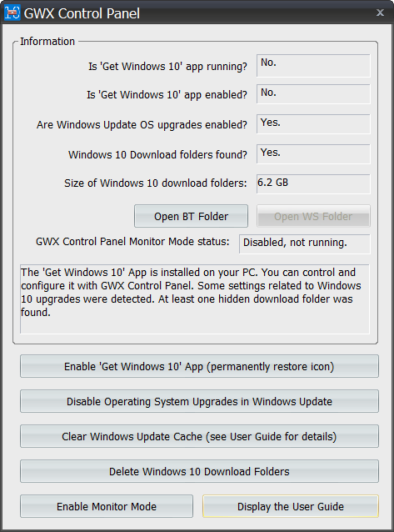Click the 'Information' group label
Screen dimensions: 394x532
point(47,42)
